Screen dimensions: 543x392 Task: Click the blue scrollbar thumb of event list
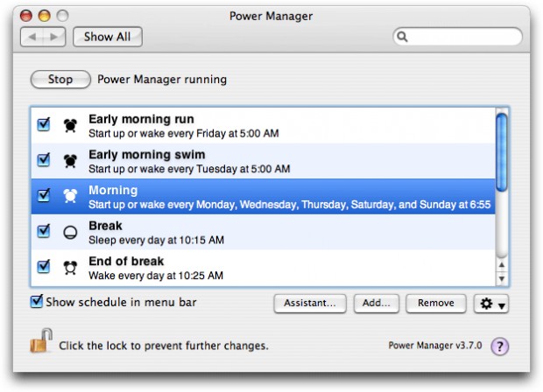point(502,151)
